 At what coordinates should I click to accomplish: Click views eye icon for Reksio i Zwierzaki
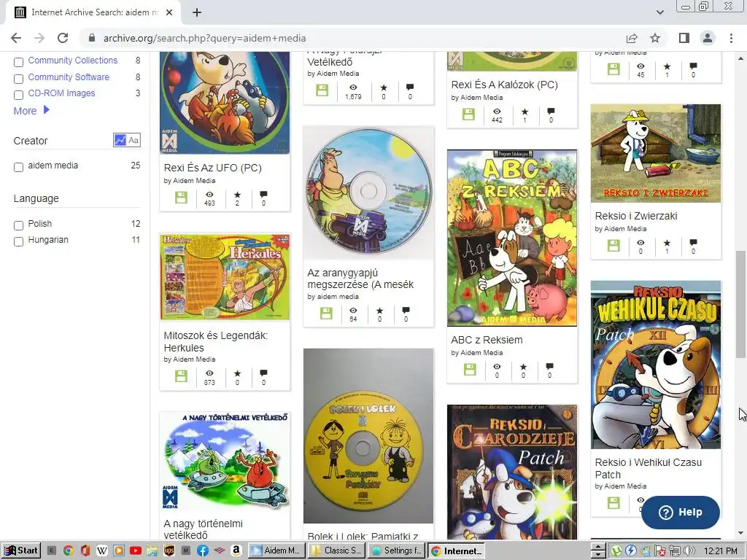(640, 242)
